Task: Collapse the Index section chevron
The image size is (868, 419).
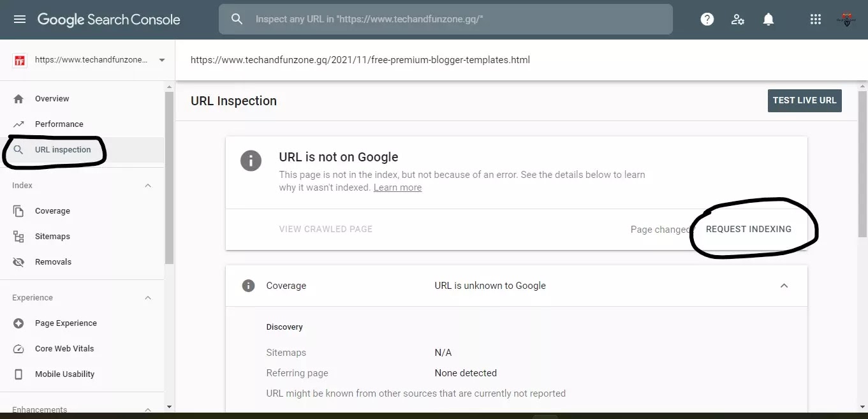Action: pos(148,186)
